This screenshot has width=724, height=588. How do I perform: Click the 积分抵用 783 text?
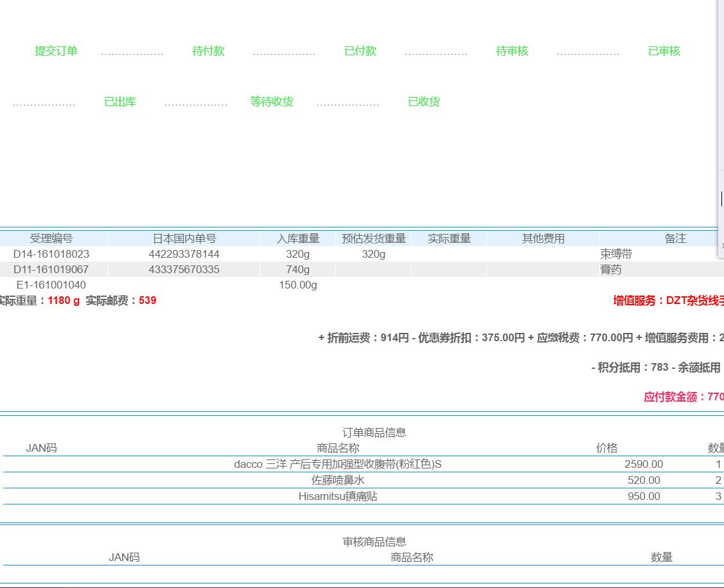pyautogui.click(x=633, y=367)
